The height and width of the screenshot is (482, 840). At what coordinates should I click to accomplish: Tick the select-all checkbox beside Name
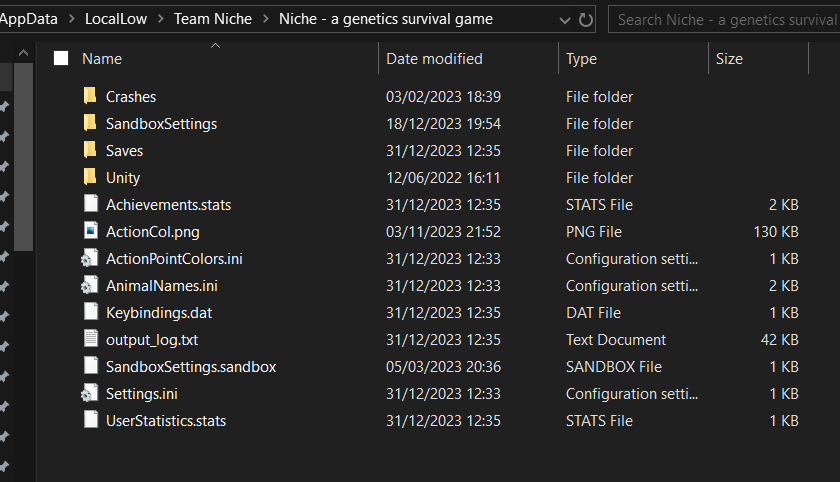point(61,59)
